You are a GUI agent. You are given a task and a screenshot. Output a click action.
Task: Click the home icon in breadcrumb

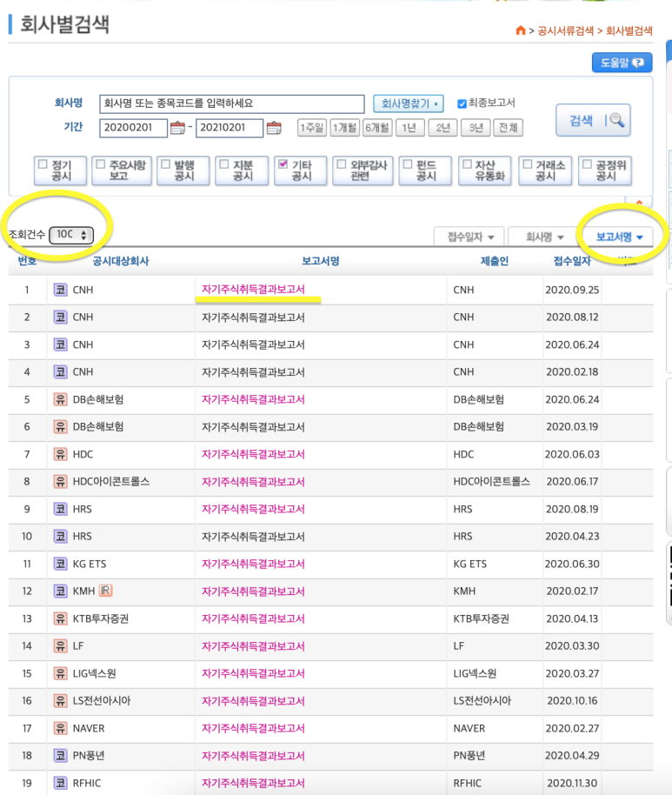(521, 31)
